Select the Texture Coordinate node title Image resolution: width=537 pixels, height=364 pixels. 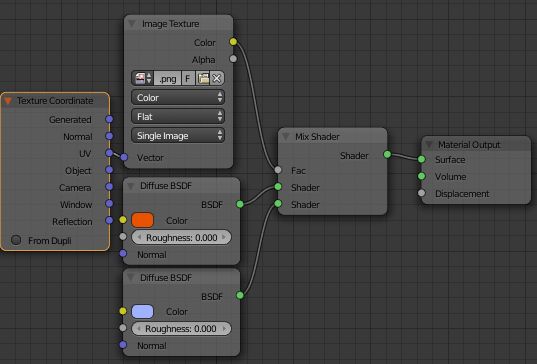point(55,101)
